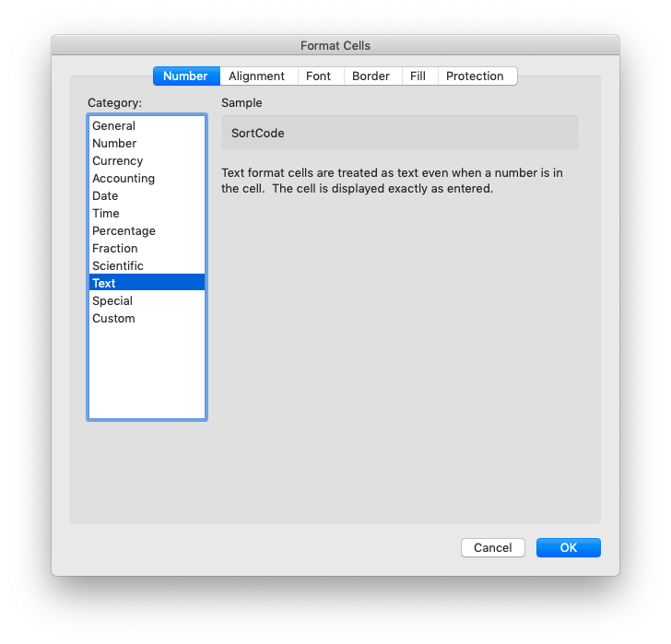This screenshot has height=644, width=671.
Task: Pick the Currency category
Action: point(118,161)
